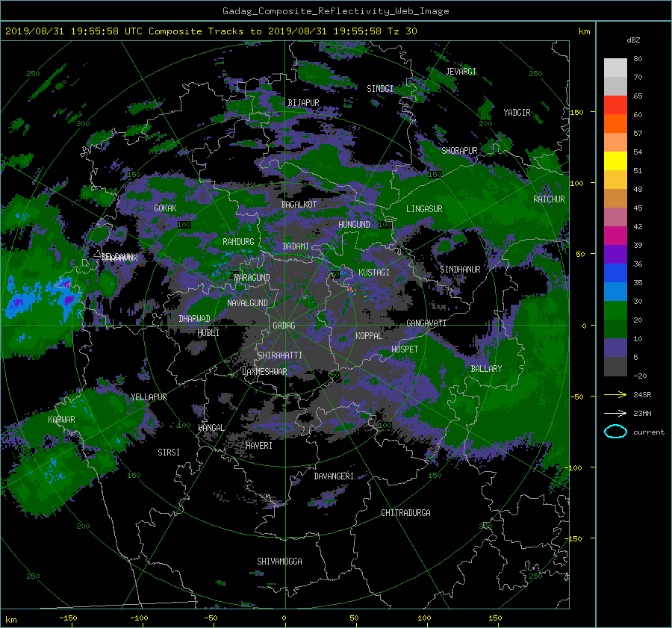The height and width of the screenshot is (628, 672).
Task: Click the bright green 30 dBZ swatch
Action: pos(615,310)
